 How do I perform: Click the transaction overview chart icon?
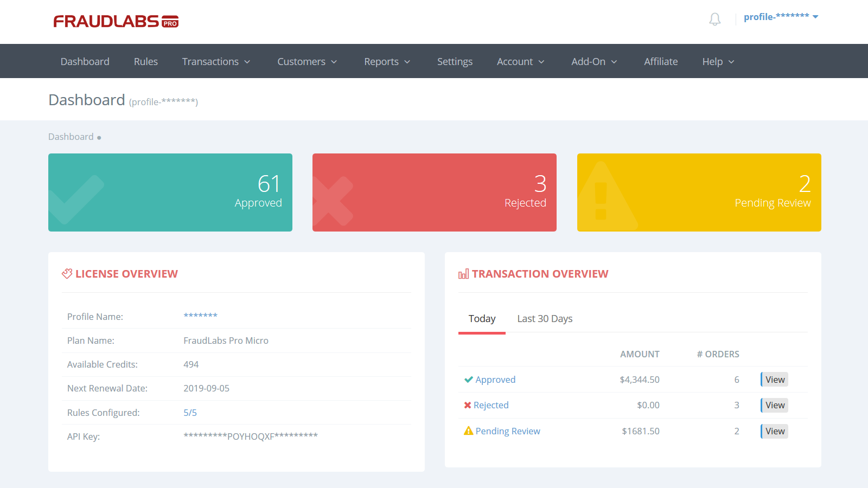(463, 274)
